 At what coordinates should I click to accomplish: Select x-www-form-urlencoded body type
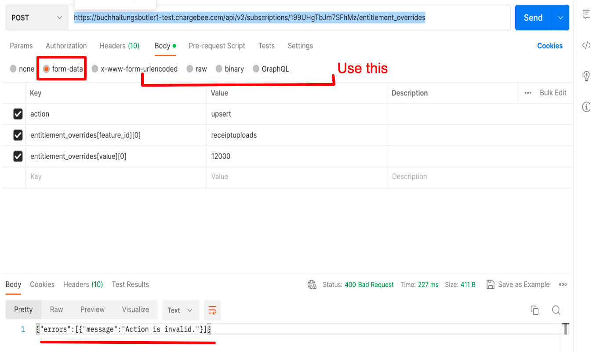(95, 69)
